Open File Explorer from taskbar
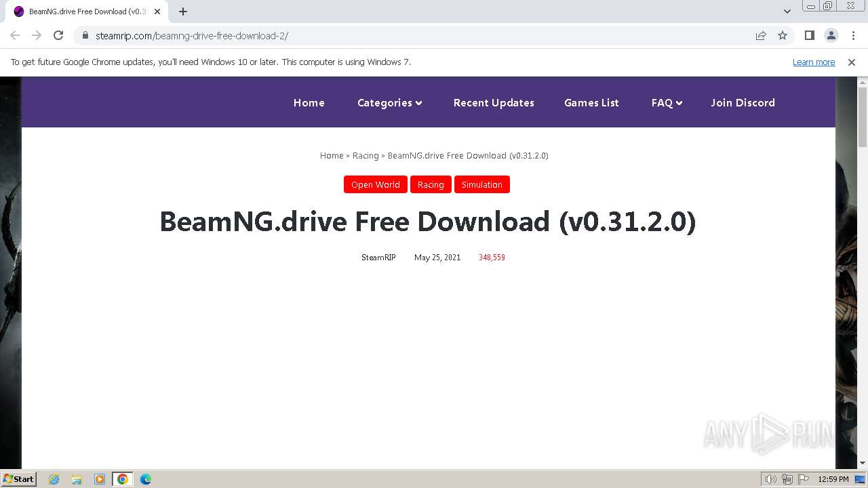The width and height of the screenshot is (868, 488). [x=77, y=479]
